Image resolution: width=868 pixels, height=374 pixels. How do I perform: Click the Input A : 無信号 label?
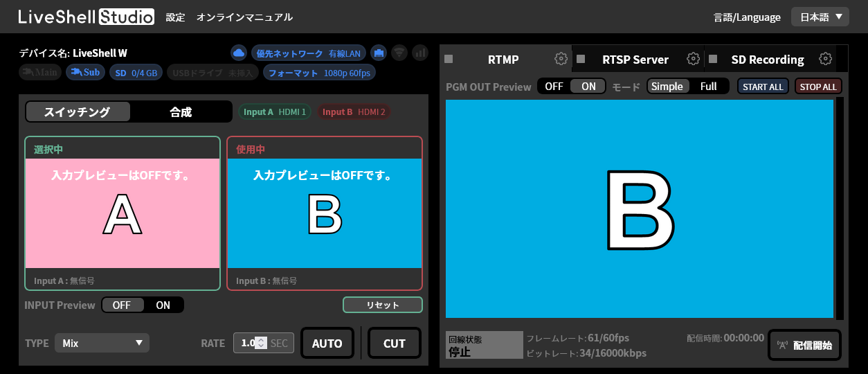click(64, 280)
